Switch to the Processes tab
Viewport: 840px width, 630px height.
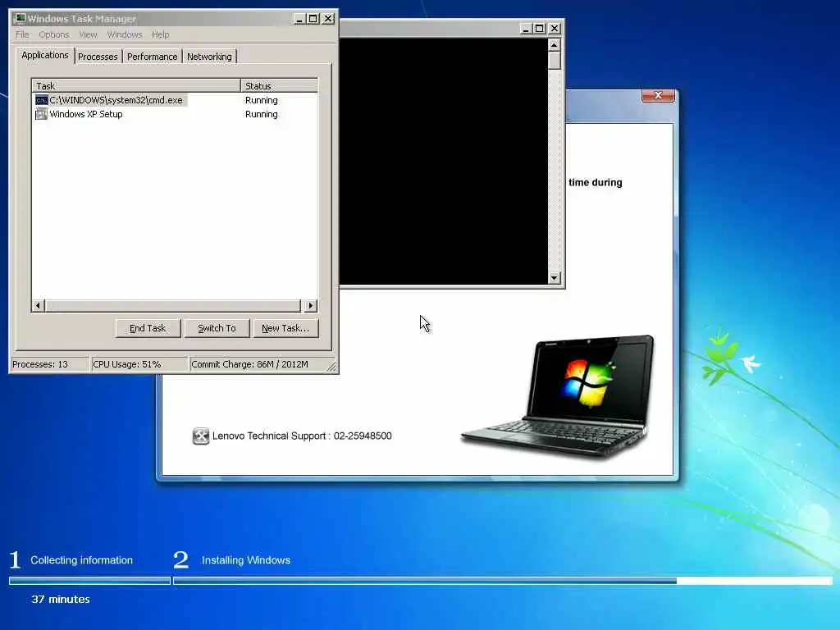98,57
